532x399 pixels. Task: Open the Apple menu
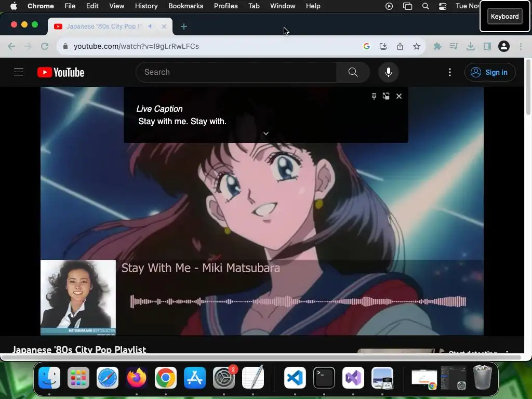coord(14,6)
